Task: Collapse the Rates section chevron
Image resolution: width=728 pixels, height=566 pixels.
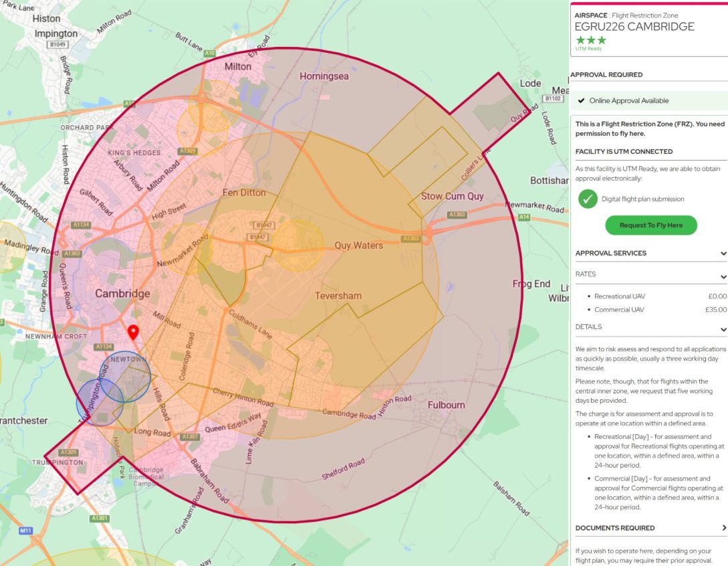Action: click(723, 276)
